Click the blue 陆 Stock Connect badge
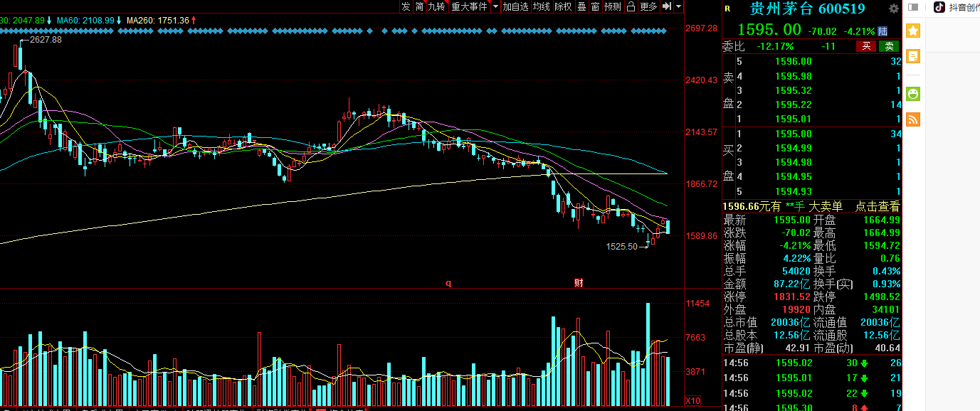This screenshot has height=411, width=980. pyautogui.click(x=882, y=31)
